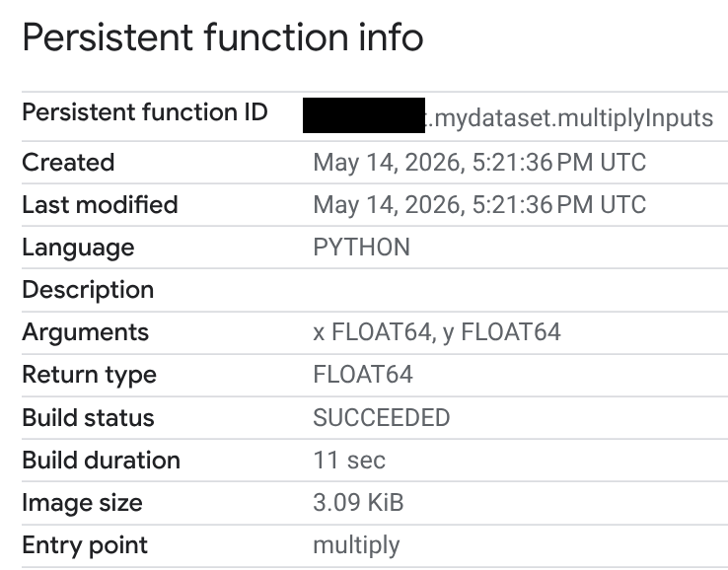Click the 11 sec build duration value

pos(349,460)
